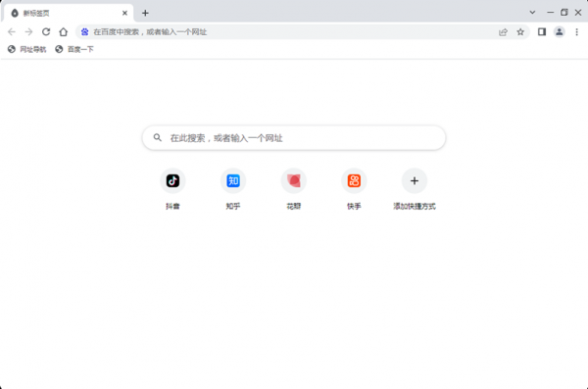The height and width of the screenshot is (389, 588).
Task: Bookmark this page with the star icon
Action: (x=520, y=32)
